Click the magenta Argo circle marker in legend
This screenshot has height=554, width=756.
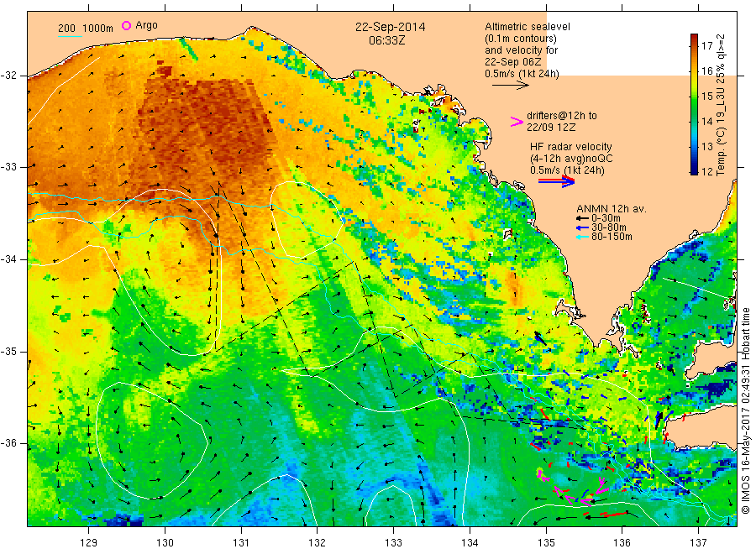pyautogui.click(x=126, y=25)
